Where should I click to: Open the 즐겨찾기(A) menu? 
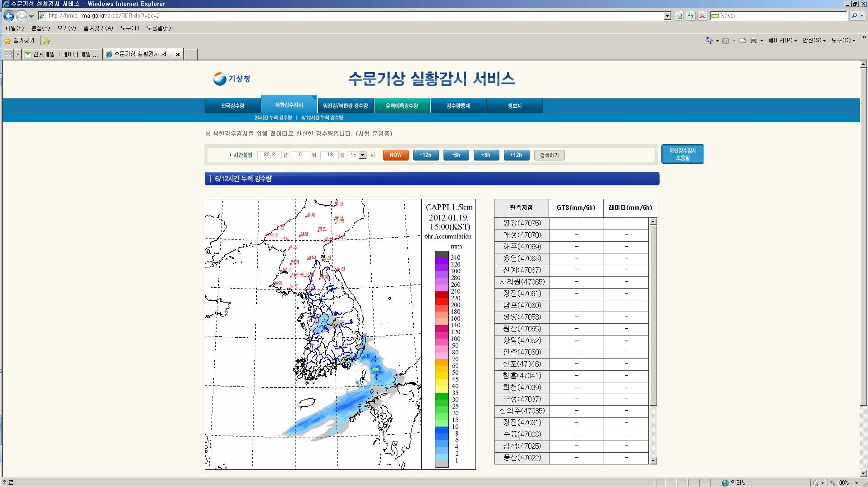(x=98, y=28)
